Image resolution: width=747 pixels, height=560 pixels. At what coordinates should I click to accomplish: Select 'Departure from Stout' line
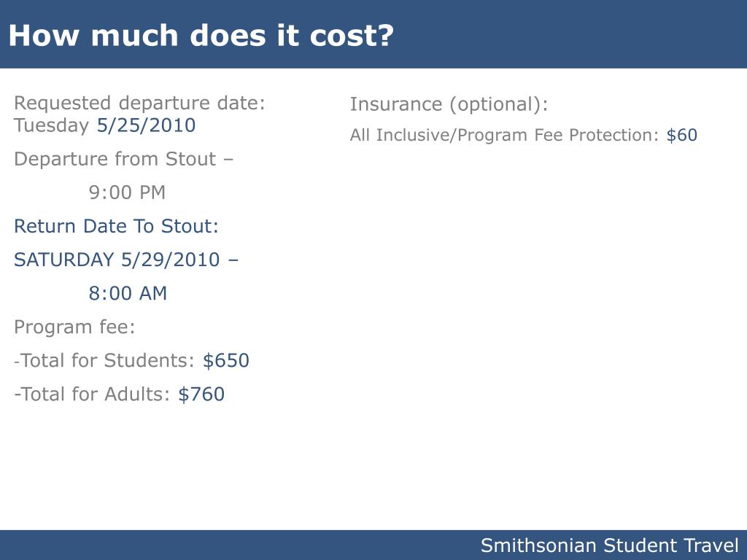(x=123, y=159)
